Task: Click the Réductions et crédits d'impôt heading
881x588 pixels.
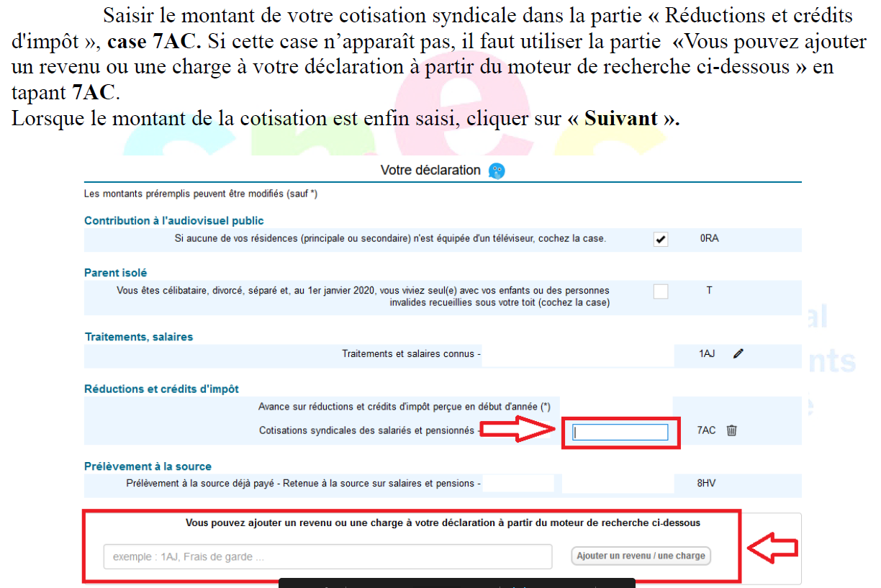Action: coord(162,389)
